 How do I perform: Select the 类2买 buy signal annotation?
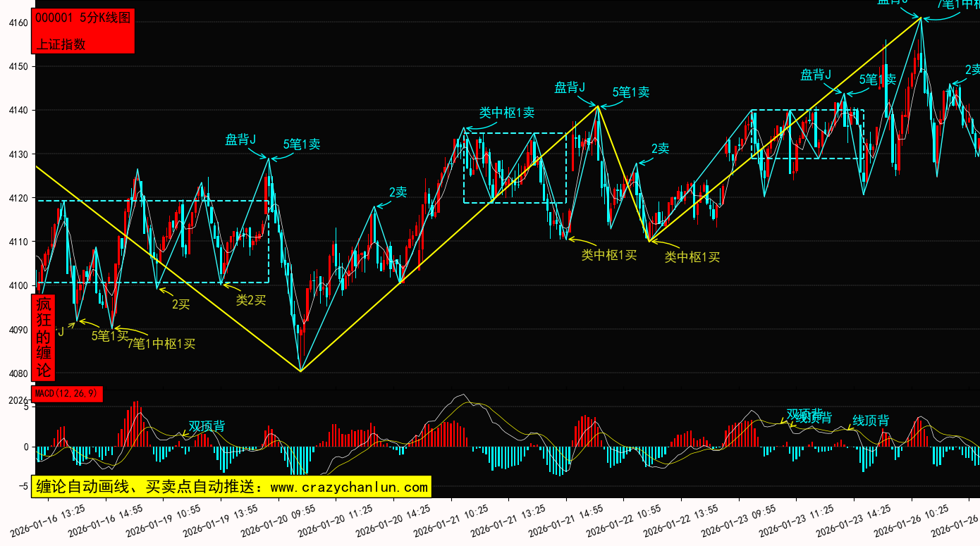(251, 300)
